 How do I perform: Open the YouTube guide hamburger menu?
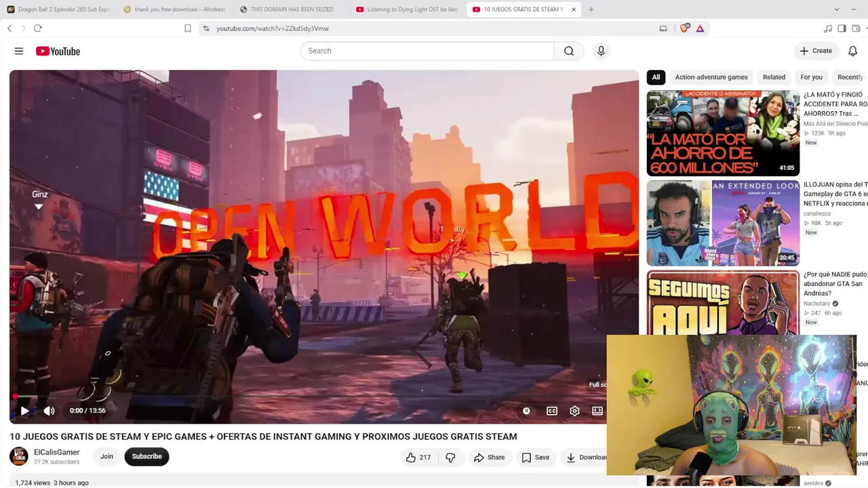click(x=19, y=51)
